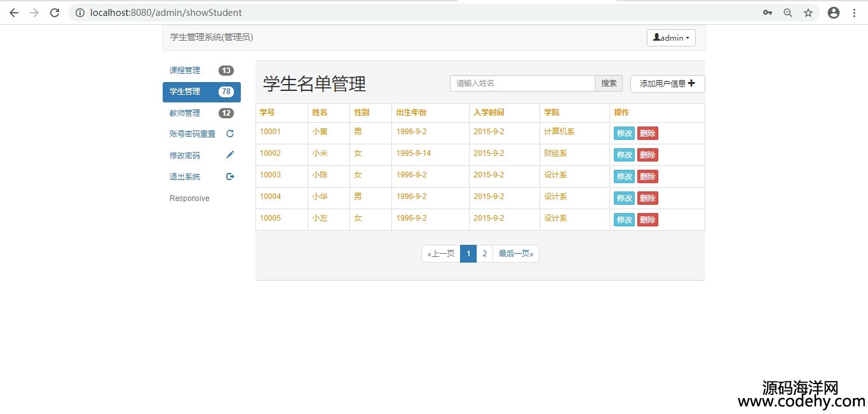Click the logout icon beside 退出系统
The width and height of the screenshot is (868, 414).
pos(230,177)
